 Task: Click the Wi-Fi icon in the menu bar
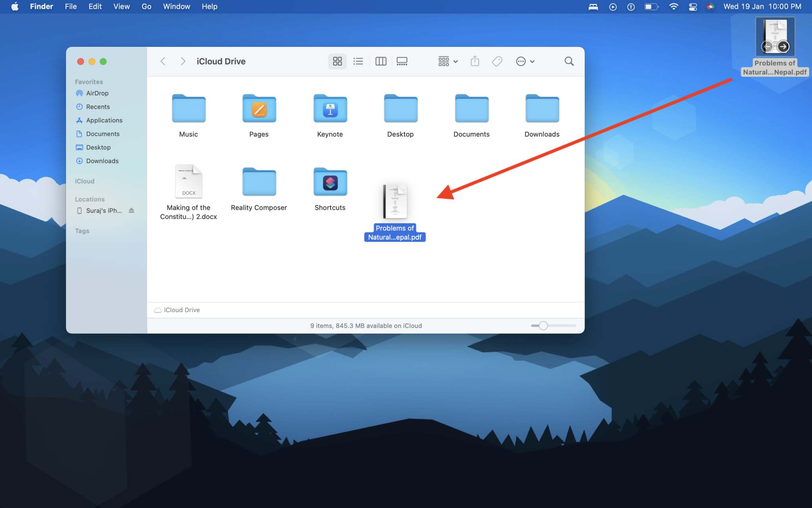click(674, 6)
